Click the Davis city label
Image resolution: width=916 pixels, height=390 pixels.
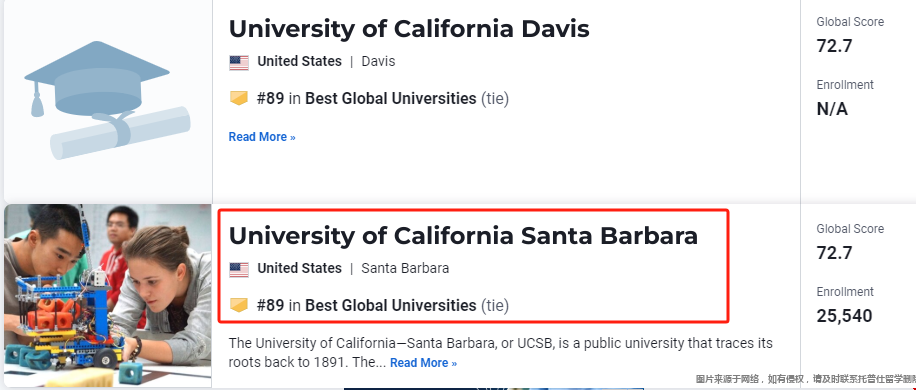pos(378,61)
